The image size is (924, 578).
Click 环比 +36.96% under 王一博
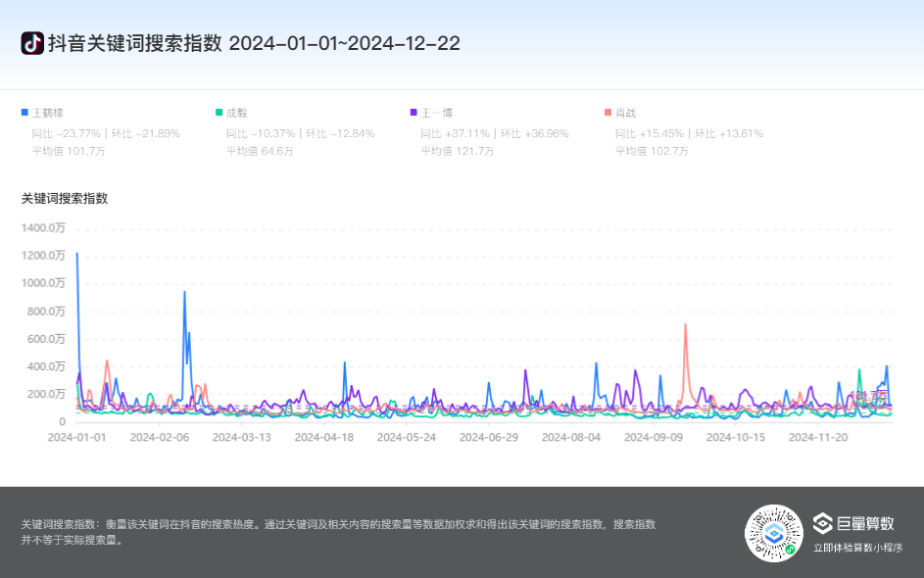(x=534, y=134)
